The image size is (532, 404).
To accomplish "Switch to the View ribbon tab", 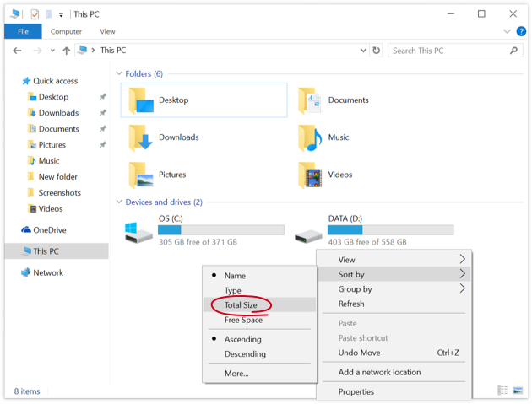I will point(107,31).
